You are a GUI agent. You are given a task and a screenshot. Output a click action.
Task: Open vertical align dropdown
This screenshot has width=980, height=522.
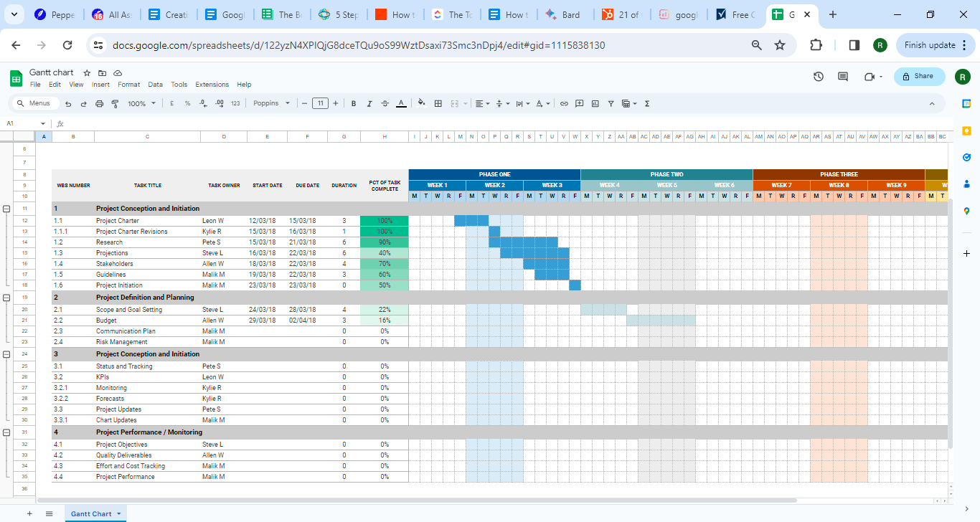pos(502,103)
